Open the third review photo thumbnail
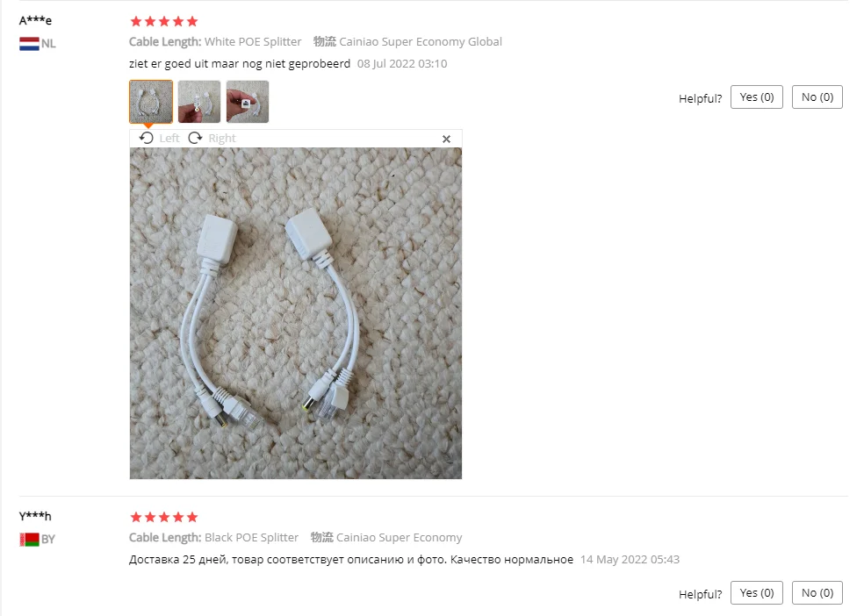Image resolution: width=864 pixels, height=616 pixels. 248,102
